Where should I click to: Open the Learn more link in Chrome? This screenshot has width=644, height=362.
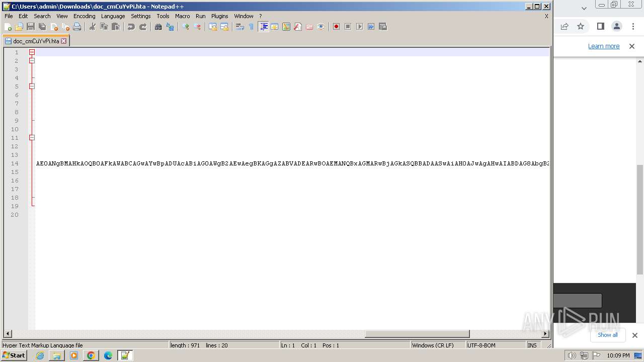[x=604, y=46]
